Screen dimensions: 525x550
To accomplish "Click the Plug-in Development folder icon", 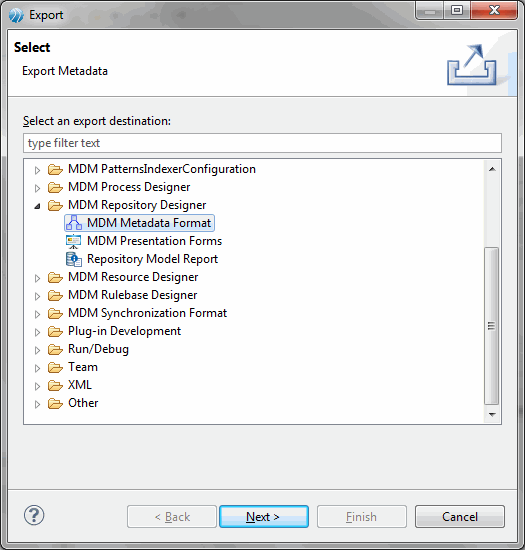I will pos(55,331).
